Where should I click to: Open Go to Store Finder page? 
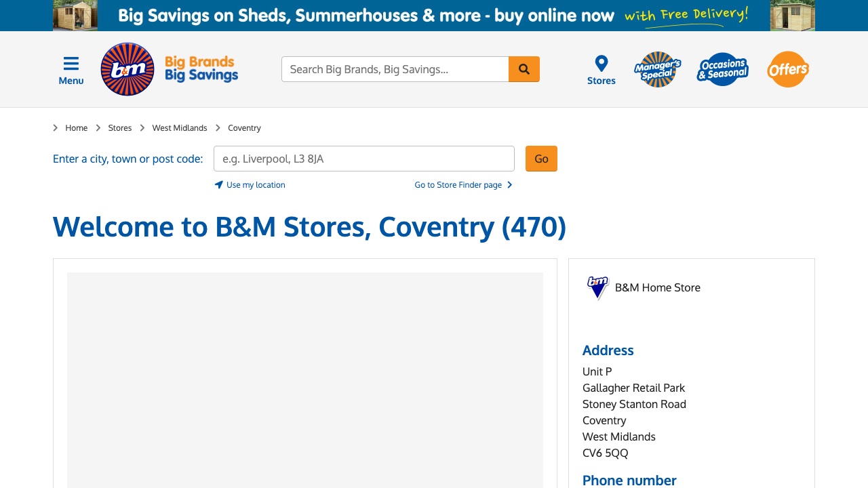[x=458, y=184]
